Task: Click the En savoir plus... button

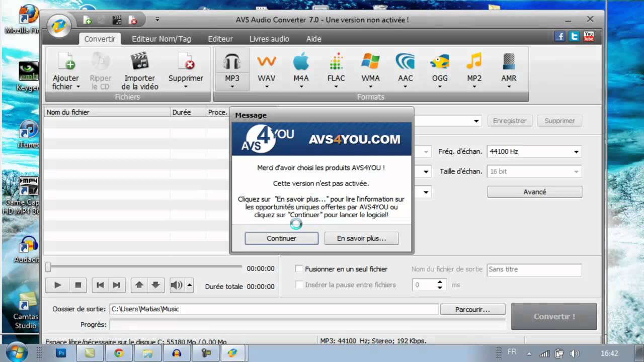Action: click(361, 238)
